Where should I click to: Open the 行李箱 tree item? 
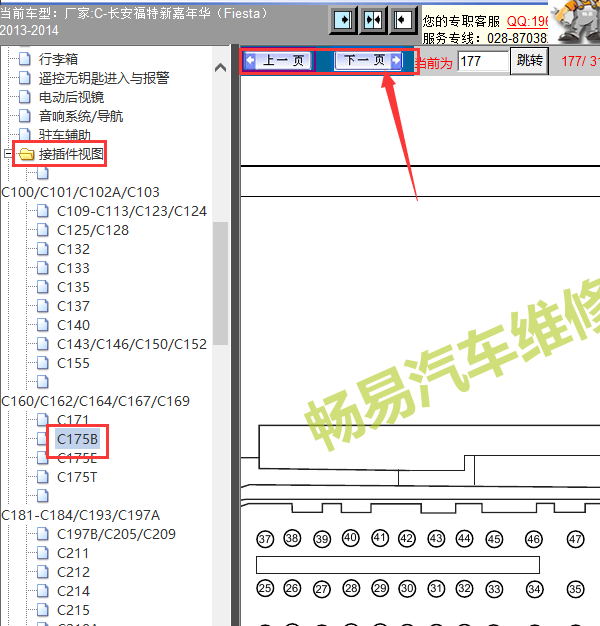(x=58, y=59)
